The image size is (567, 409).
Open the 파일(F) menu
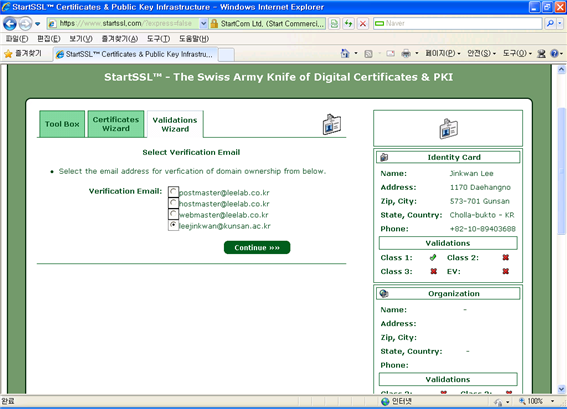[x=17, y=39]
